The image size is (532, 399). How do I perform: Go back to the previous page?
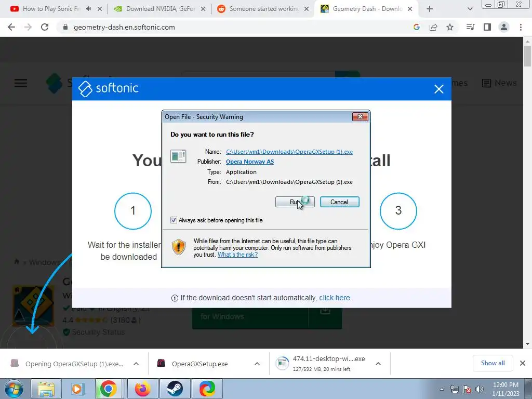click(11, 27)
